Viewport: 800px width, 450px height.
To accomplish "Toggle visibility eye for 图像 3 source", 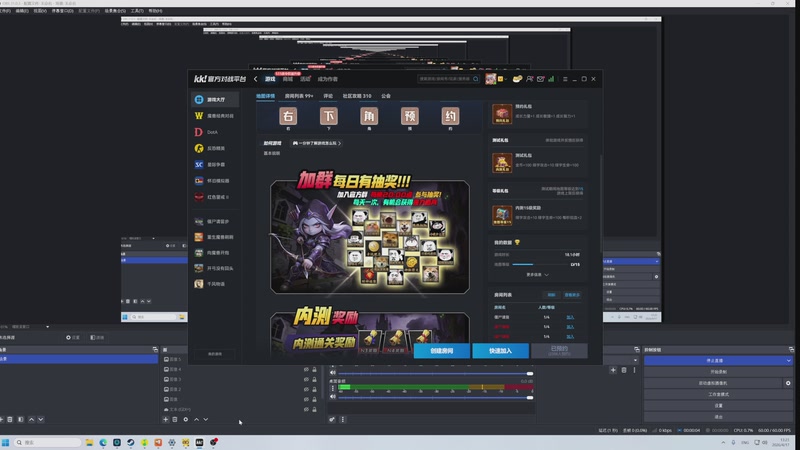I will [x=306, y=380].
